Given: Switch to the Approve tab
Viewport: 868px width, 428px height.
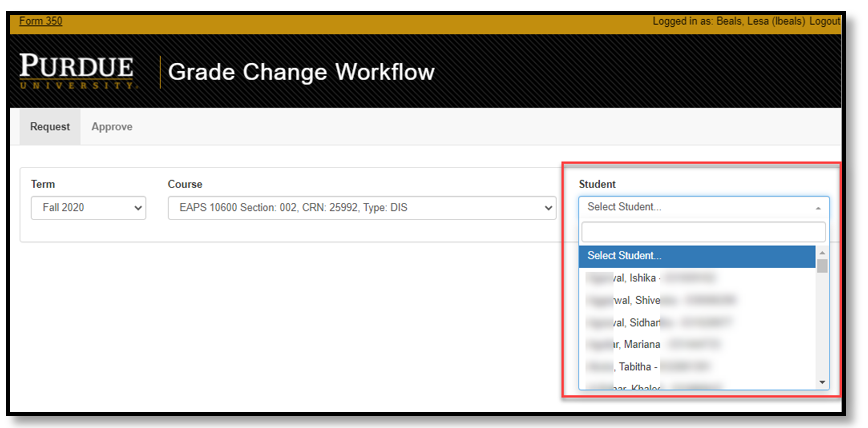Looking at the screenshot, I should point(112,127).
